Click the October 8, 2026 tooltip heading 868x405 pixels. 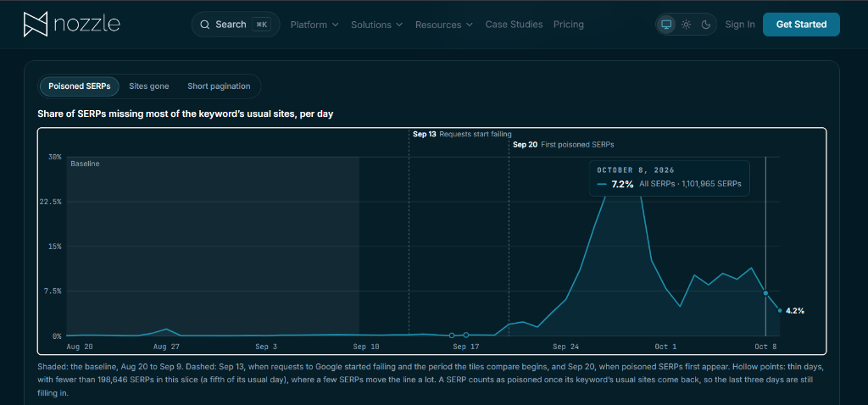tap(636, 170)
